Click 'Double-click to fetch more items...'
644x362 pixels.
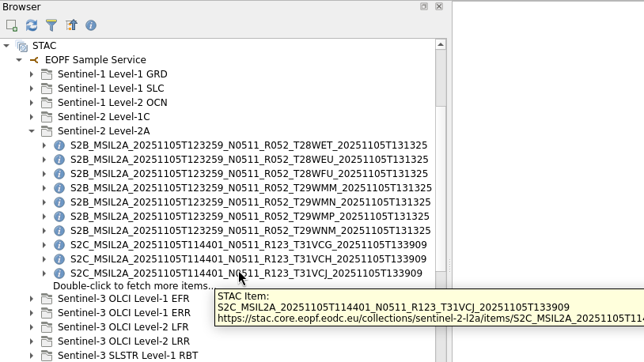[134, 286]
